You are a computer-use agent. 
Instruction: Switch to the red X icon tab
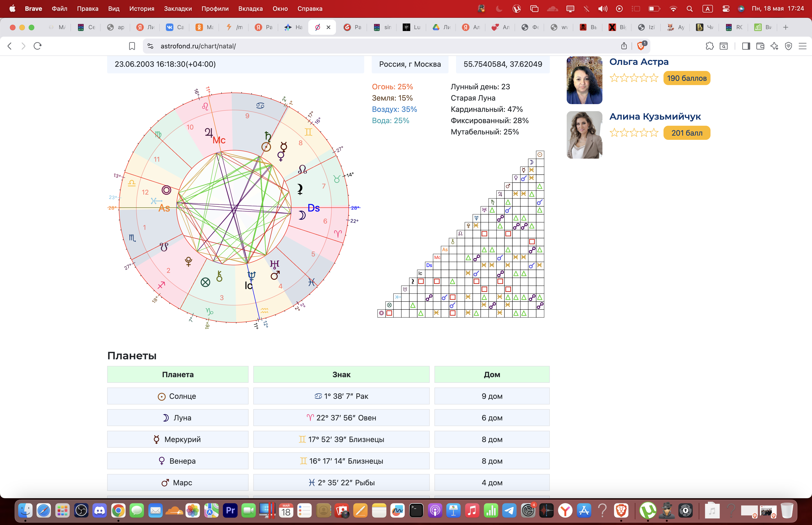[x=617, y=27]
